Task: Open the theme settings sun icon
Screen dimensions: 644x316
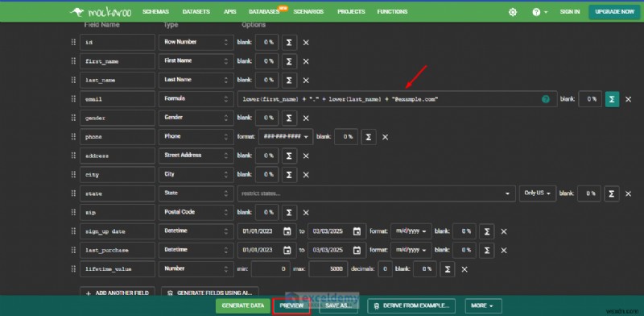Action: [513, 12]
